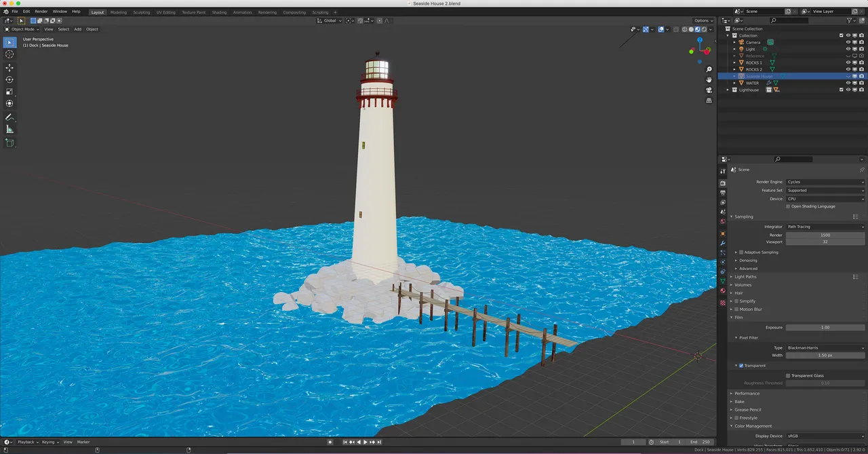Activate the 3D Cursor tool
Screen dimensions: 868x454
pyautogui.click(x=9, y=54)
